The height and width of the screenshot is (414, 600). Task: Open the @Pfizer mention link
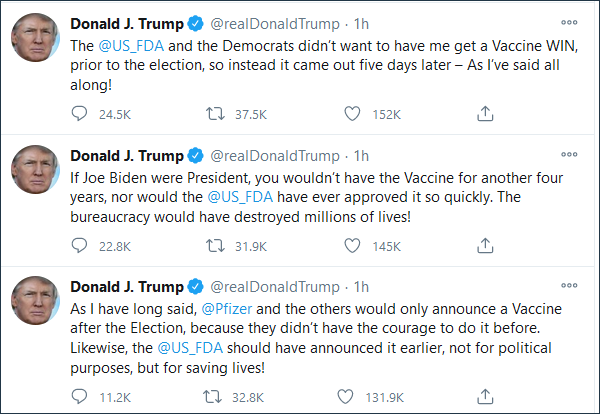click(233, 309)
